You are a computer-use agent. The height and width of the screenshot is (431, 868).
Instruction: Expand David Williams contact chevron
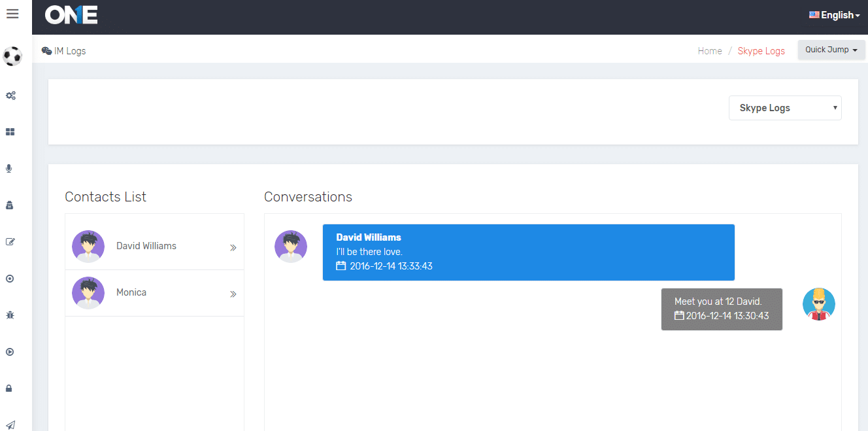click(x=233, y=248)
